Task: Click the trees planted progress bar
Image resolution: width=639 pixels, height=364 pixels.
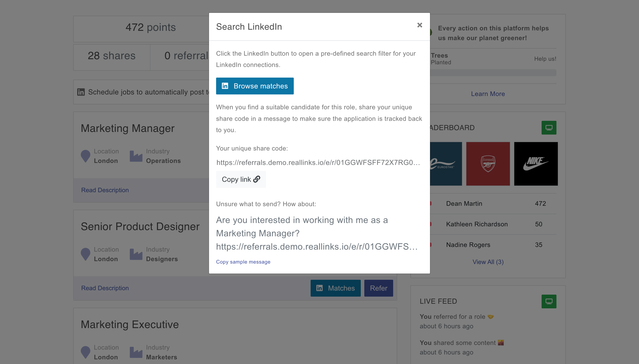Action: click(x=493, y=73)
